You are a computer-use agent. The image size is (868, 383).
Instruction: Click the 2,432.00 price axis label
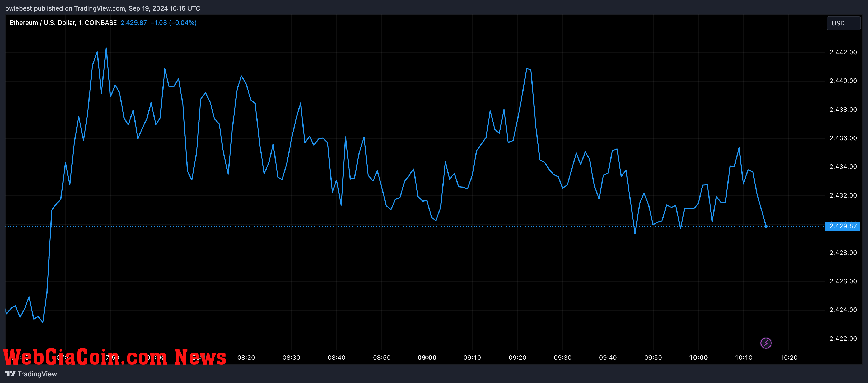[843, 195]
